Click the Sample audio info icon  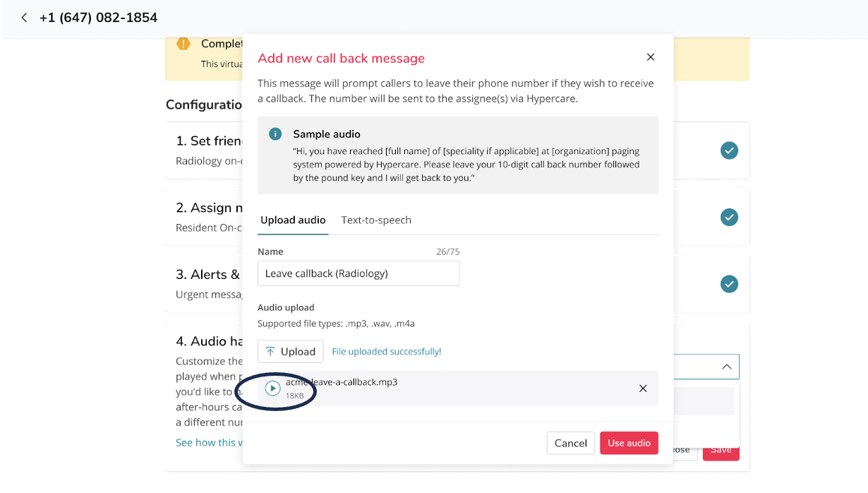pyautogui.click(x=276, y=134)
